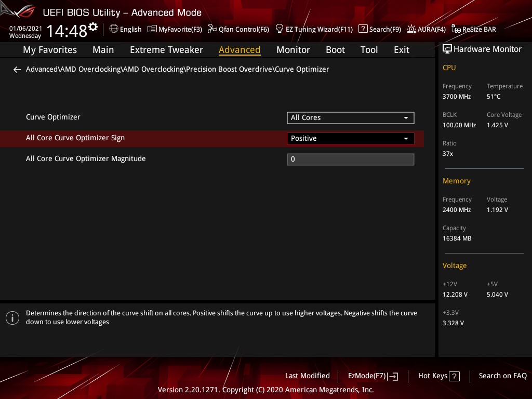Click the globe language icon
This screenshot has height=399, width=532.
tap(114, 29)
